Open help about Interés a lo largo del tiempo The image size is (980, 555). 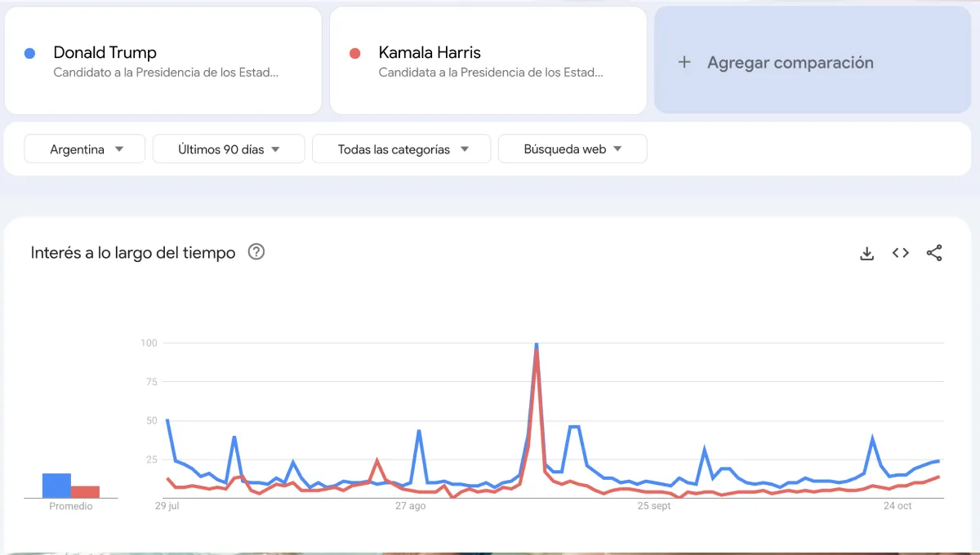[x=256, y=253]
